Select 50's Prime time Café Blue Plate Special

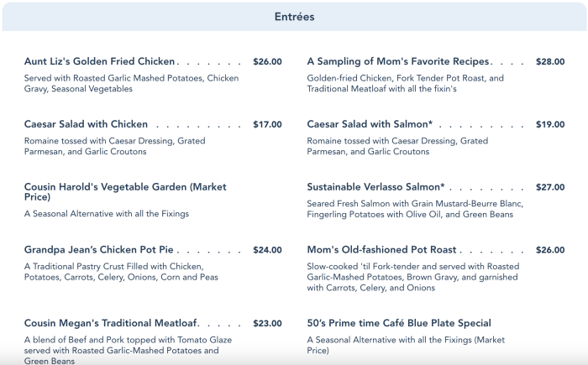tap(399, 323)
